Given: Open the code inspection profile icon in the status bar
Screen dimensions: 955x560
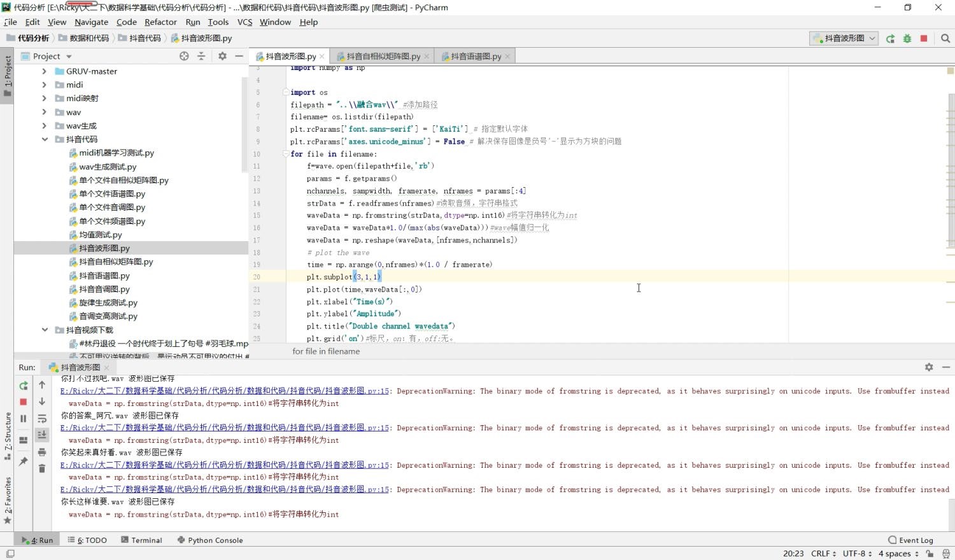Looking at the screenshot, I should [945, 554].
